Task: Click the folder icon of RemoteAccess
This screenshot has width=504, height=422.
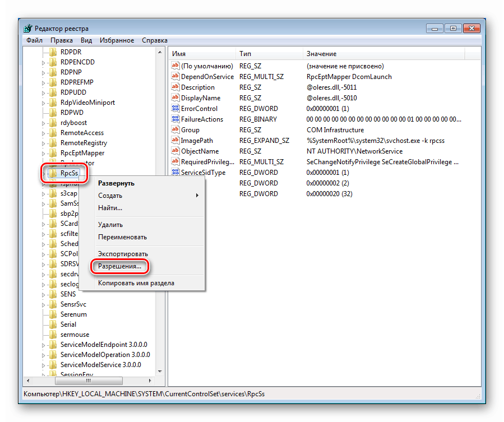Action: (53, 133)
